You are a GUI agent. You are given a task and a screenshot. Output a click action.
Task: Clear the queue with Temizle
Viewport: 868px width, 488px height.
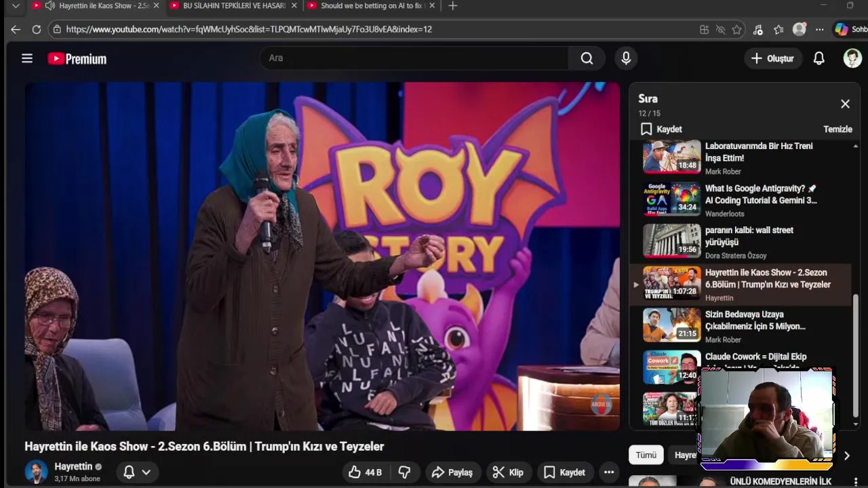point(837,129)
